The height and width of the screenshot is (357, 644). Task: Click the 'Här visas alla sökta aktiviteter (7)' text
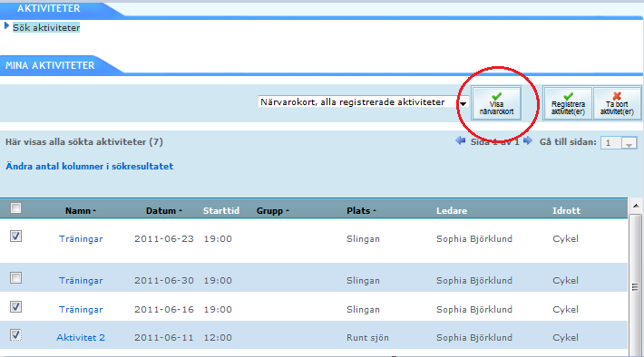click(84, 142)
